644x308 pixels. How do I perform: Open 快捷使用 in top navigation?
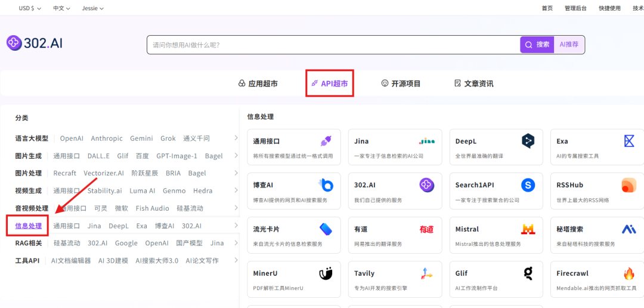609,8
